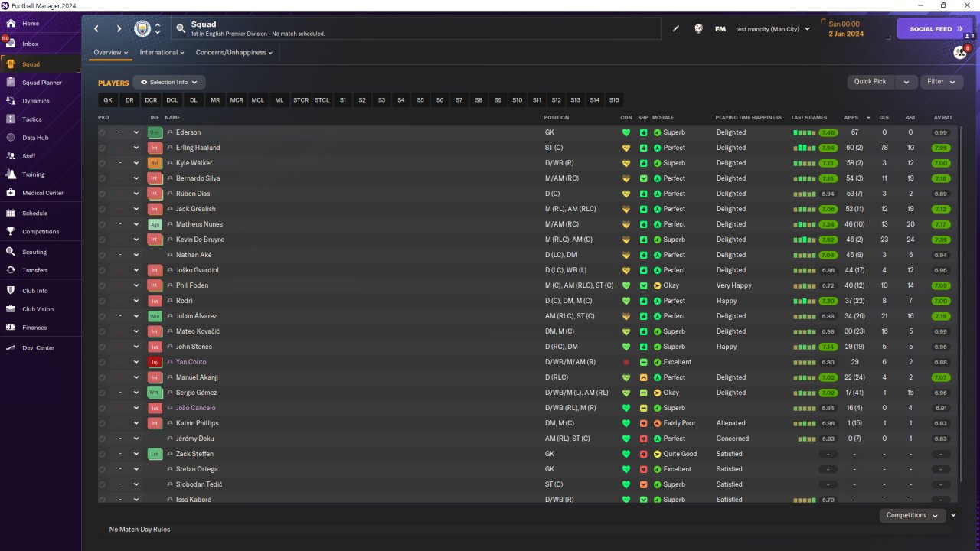Toggle the pick checkbox for Kyle Walker
Screen dimensions: 980x551
point(102,163)
